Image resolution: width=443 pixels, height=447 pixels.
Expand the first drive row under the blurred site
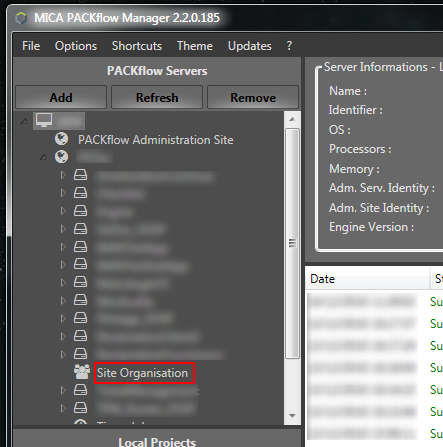(x=63, y=175)
